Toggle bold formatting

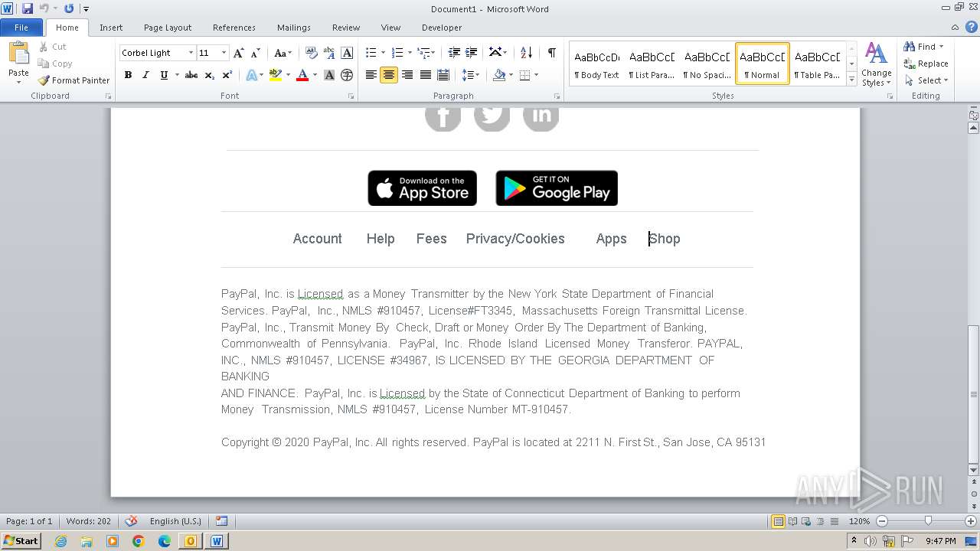pos(128,75)
